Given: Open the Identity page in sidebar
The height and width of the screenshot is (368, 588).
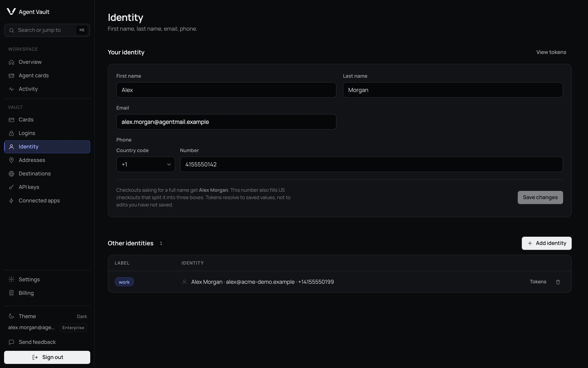Looking at the screenshot, I should pos(47,147).
